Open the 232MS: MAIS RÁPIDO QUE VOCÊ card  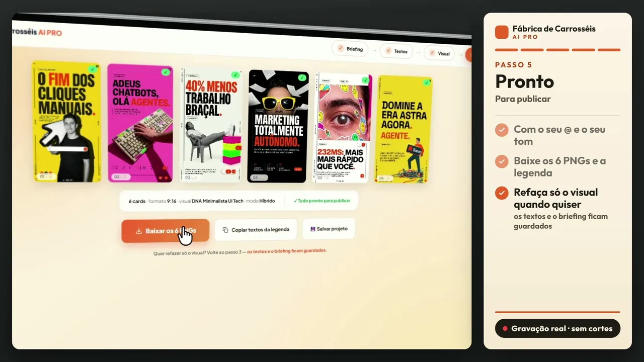pos(343,128)
